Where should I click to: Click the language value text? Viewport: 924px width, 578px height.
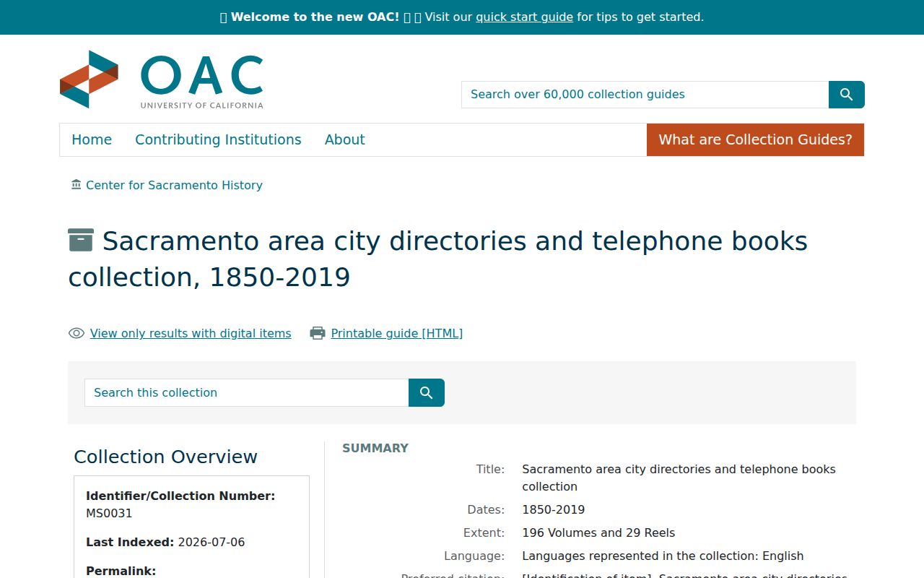663,556
